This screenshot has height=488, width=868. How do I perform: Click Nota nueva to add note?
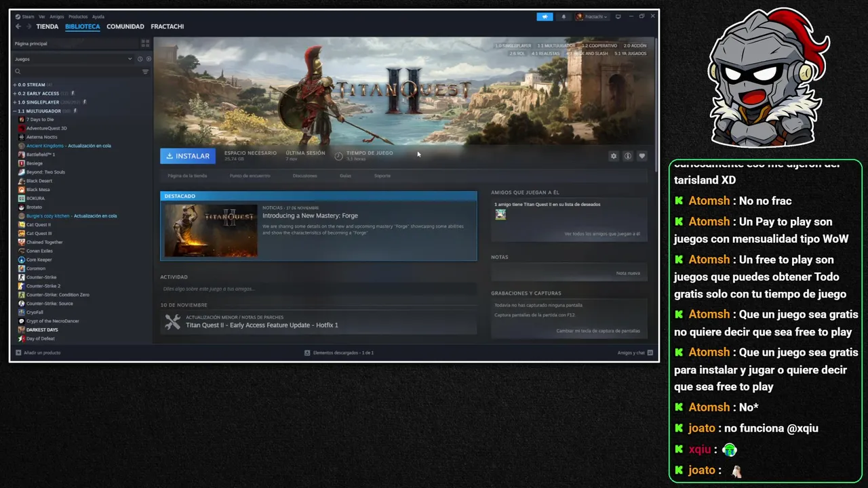coord(628,273)
